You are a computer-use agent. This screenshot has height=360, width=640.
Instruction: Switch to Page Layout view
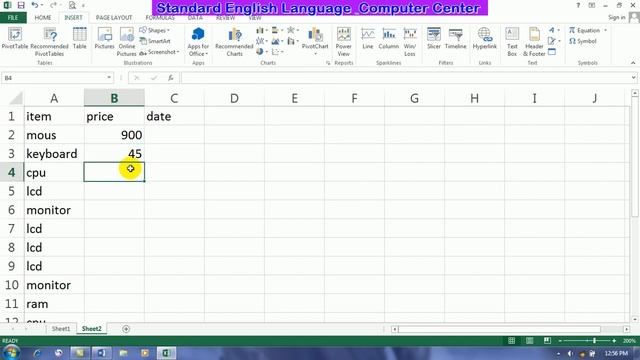(529, 340)
